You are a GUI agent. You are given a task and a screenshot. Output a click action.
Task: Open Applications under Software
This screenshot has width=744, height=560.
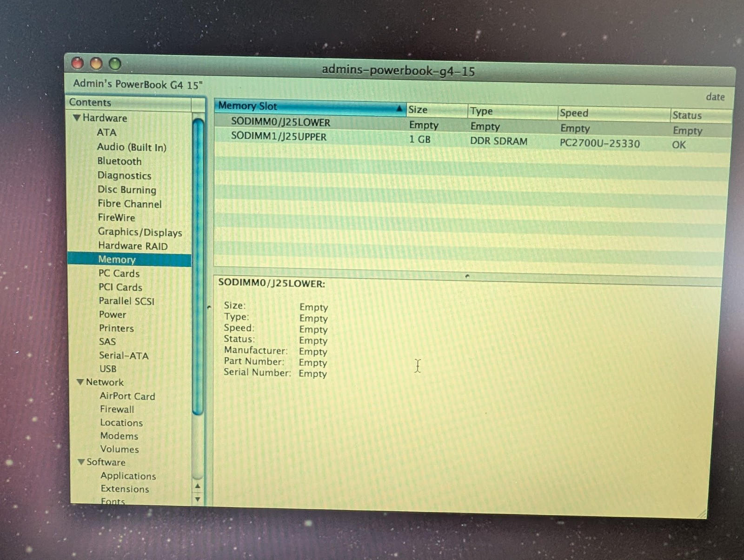128,476
